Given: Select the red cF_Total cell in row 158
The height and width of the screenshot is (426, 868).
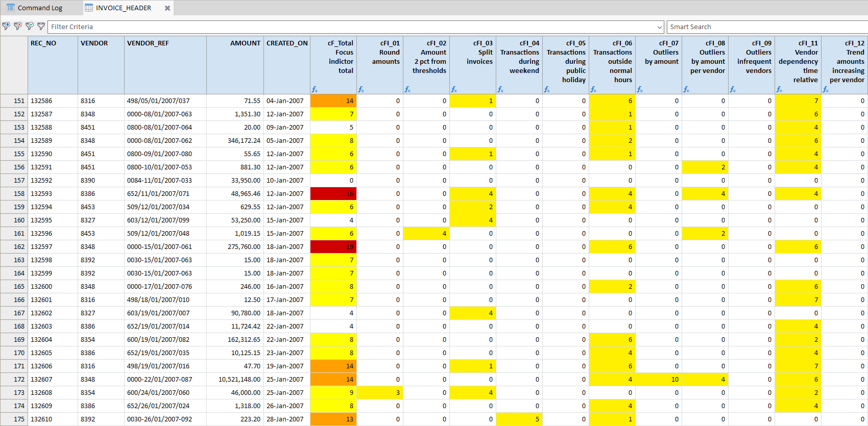Looking at the screenshot, I should (333, 194).
